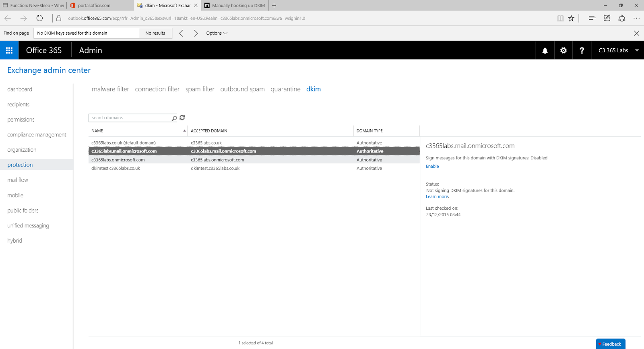Open the malware filter tab
This screenshot has height=349, width=644.
pyautogui.click(x=110, y=89)
